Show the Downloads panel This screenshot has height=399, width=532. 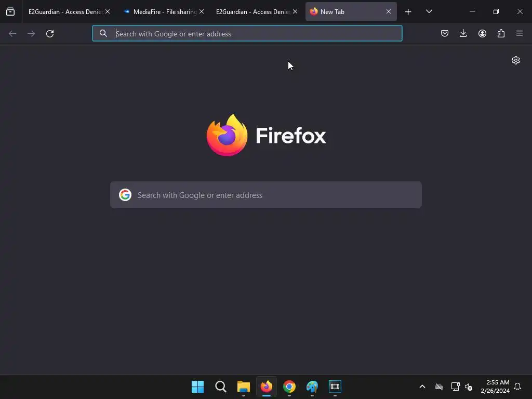[x=463, y=33]
